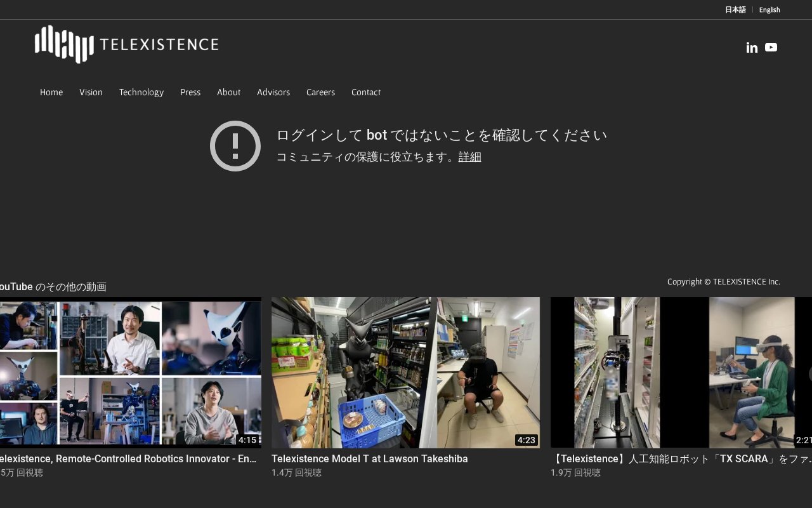
Task: Click the 4:15 duration badge
Action: coord(247,440)
